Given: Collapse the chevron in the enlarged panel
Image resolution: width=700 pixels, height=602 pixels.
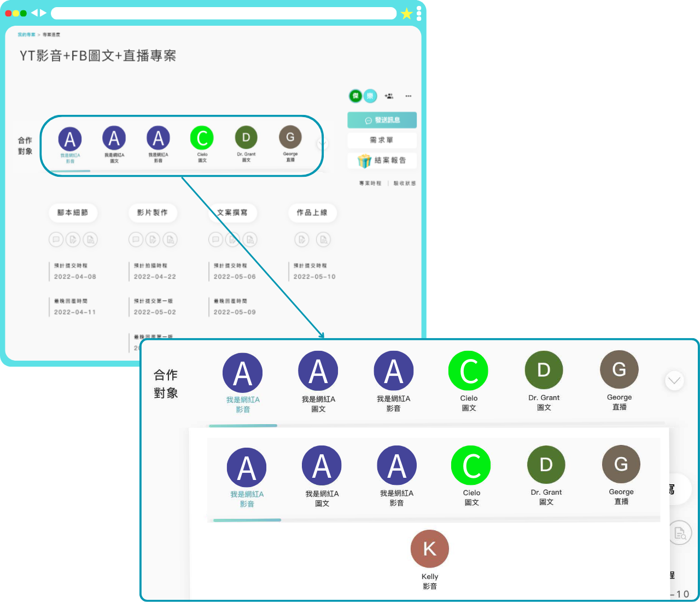Looking at the screenshot, I should (674, 381).
